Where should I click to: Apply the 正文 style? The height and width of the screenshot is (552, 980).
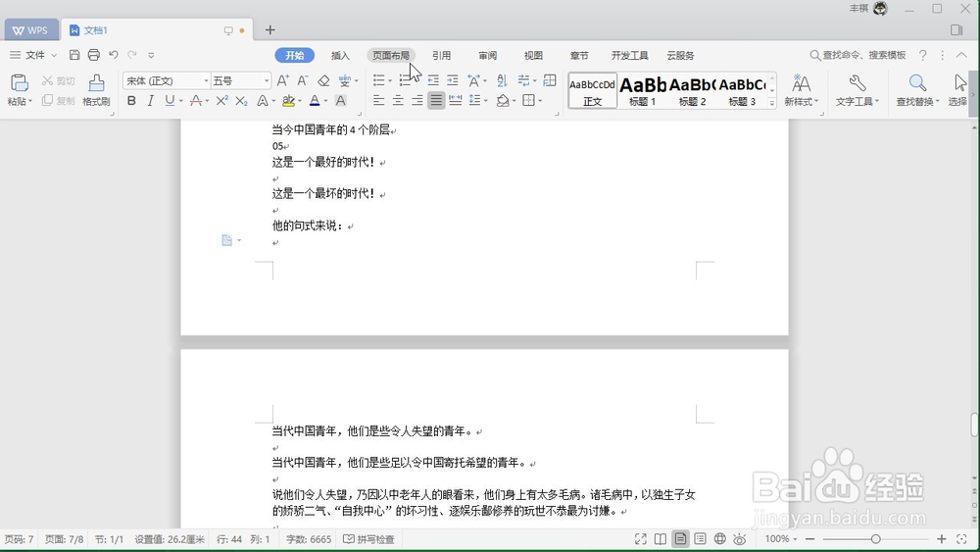pos(592,90)
